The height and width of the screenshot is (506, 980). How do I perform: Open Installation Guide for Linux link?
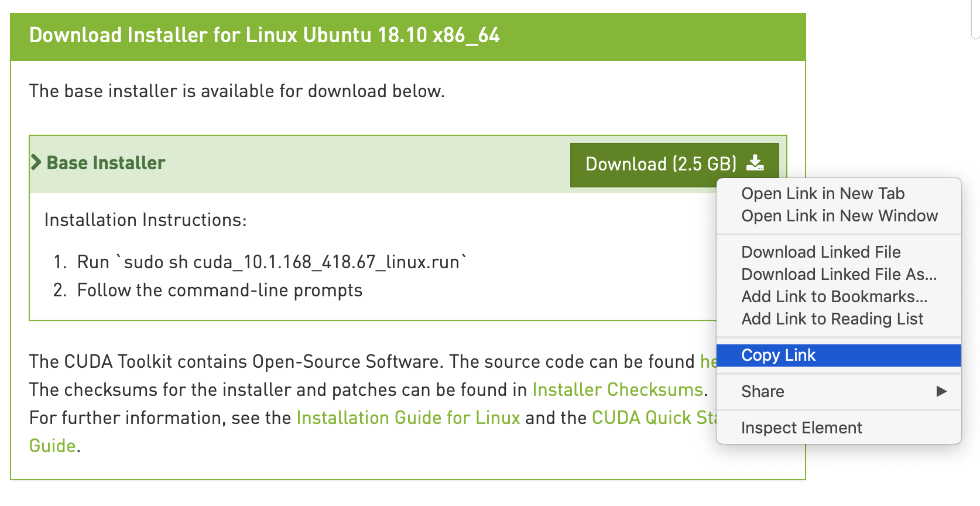[408, 418]
